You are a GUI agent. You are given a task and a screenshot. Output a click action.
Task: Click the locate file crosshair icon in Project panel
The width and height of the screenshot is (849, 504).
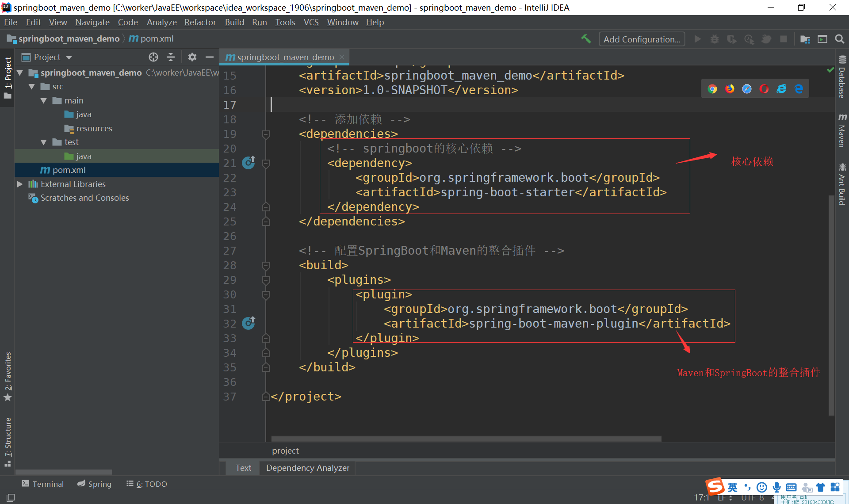coord(153,57)
